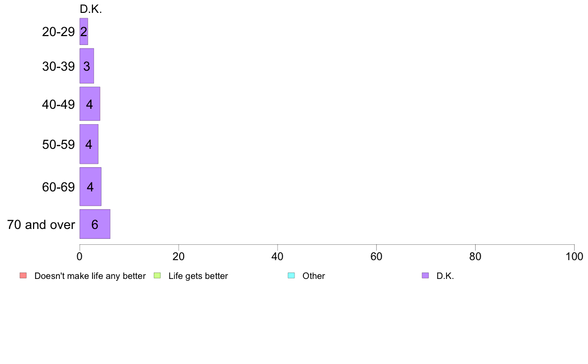Select the 50-59 bar showing 4

pyautogui.click(x=89, y=144)
